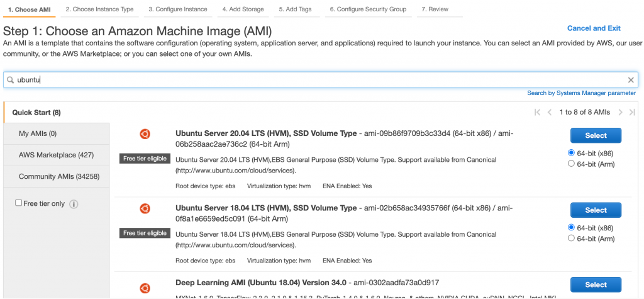The height and width of the screenshot is (299, 644).
Task: Click the Cancel and Exit link
Action: click(594, 28)
